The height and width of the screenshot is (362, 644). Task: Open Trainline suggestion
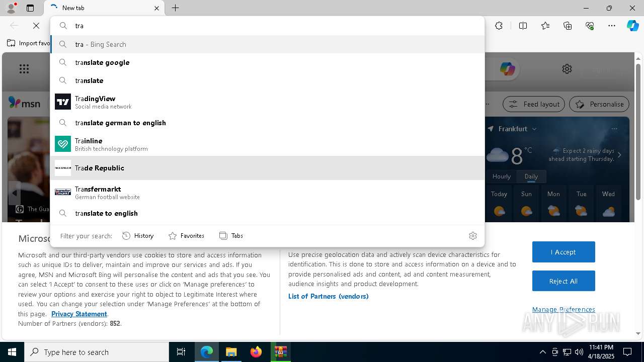coord(267,144)
